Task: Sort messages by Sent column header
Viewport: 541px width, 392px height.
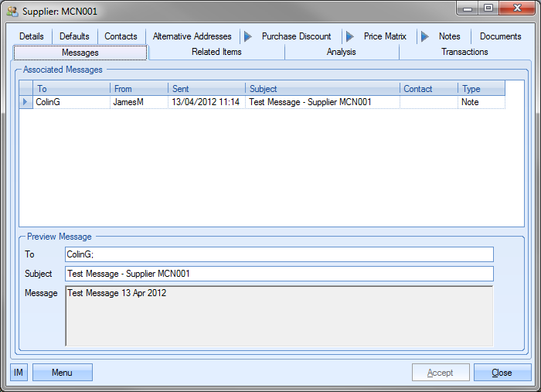Action: click(206, 89)
